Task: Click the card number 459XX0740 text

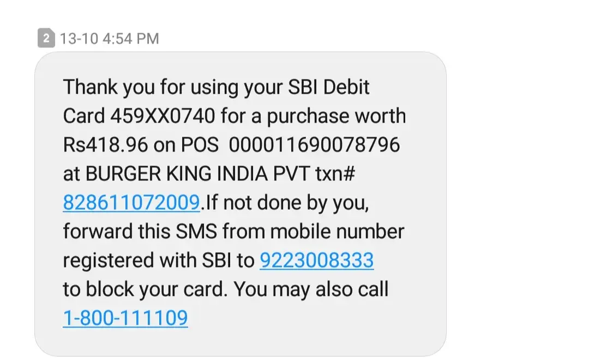Action: (163, 116)
